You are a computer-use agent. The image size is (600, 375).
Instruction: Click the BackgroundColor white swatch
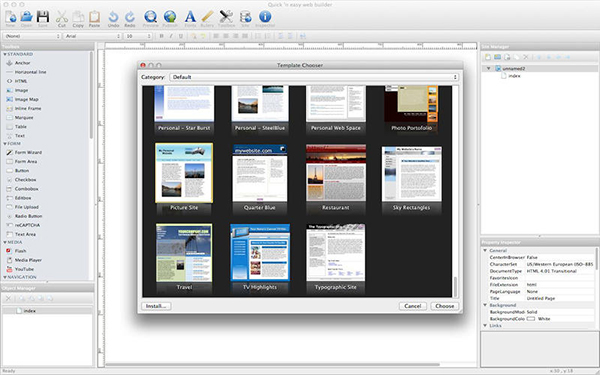click(x=531, y=319)
